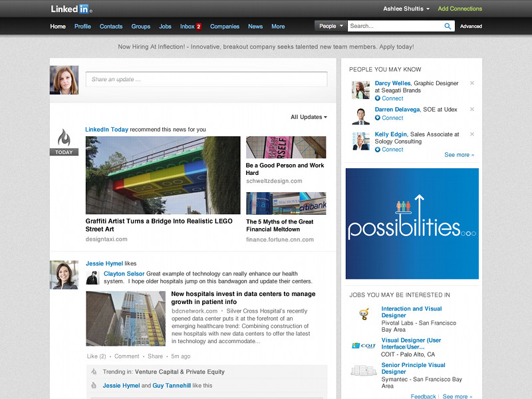Open the LEGO bridge article image
The image size is (532, 399).
coord(163,175)
